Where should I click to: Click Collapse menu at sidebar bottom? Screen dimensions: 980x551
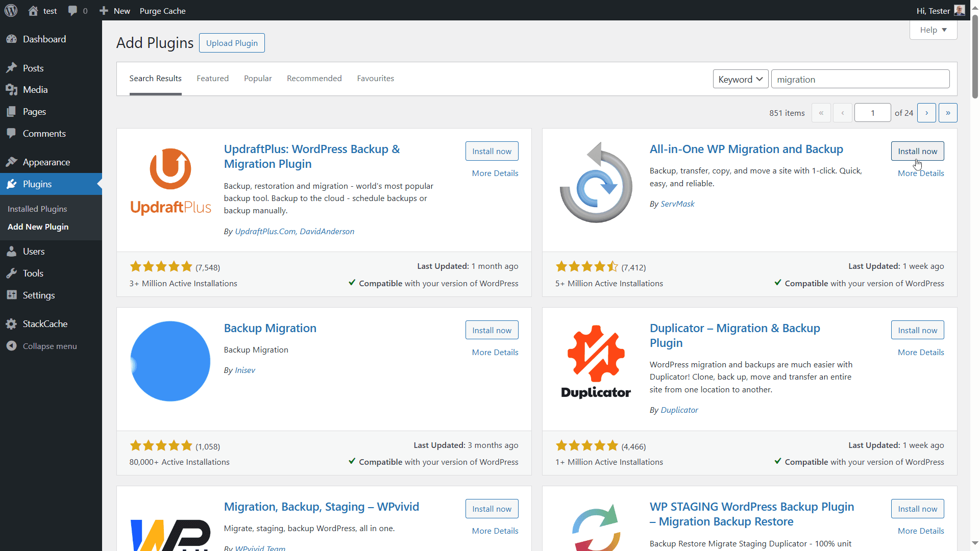[49, 346]
